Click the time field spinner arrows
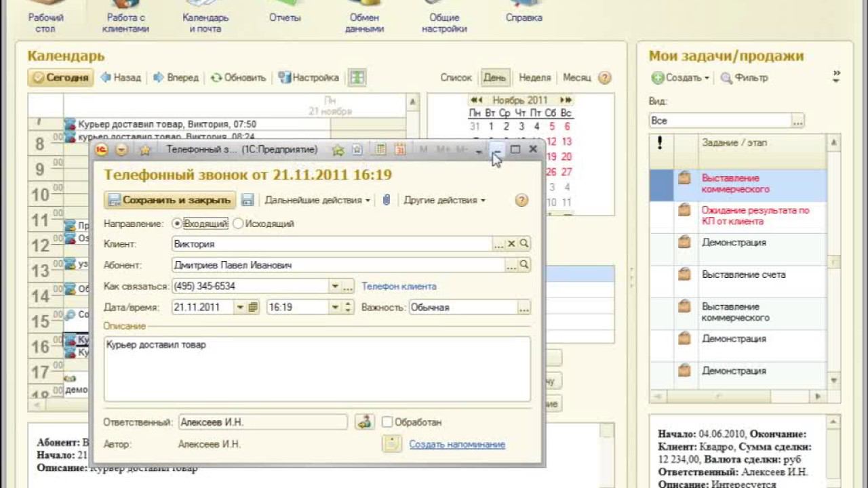The image size is (868, 488). point(348,307)
